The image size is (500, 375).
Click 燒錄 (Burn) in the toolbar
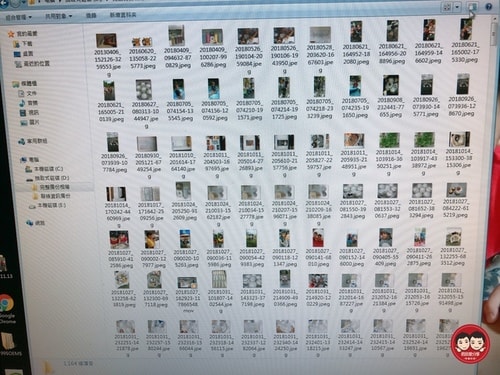point(91,15)
